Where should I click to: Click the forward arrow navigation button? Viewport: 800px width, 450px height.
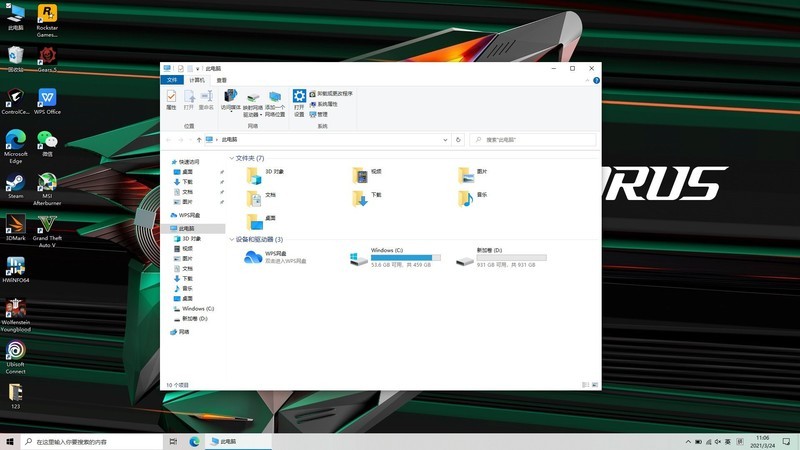click(x=180, y=140)
